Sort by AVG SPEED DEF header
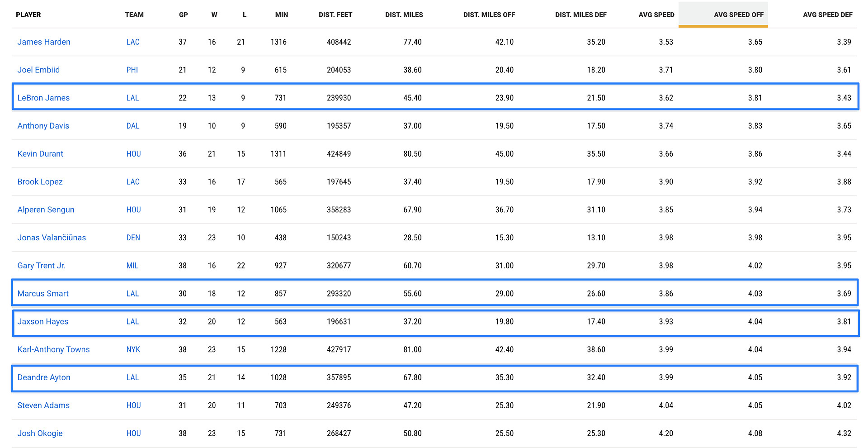 point(828,15)
